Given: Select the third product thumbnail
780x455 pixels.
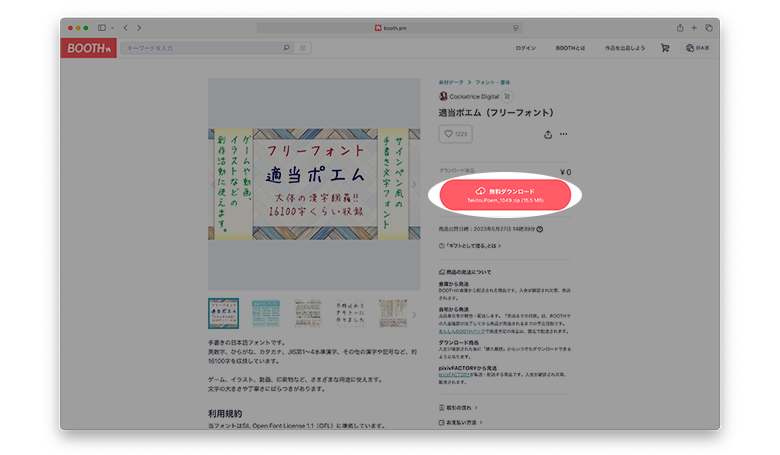Looking at the screenshot, I should [308, 313].
